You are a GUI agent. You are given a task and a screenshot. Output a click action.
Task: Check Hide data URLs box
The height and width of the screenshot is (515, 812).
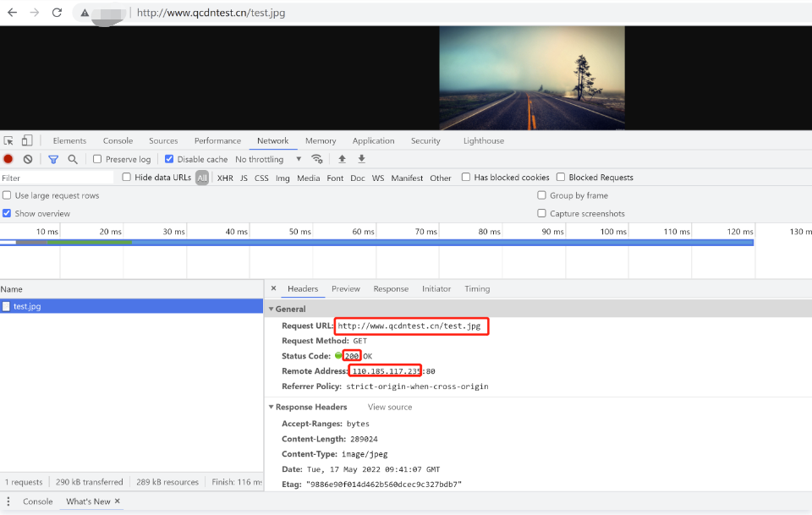coord(127,178)
